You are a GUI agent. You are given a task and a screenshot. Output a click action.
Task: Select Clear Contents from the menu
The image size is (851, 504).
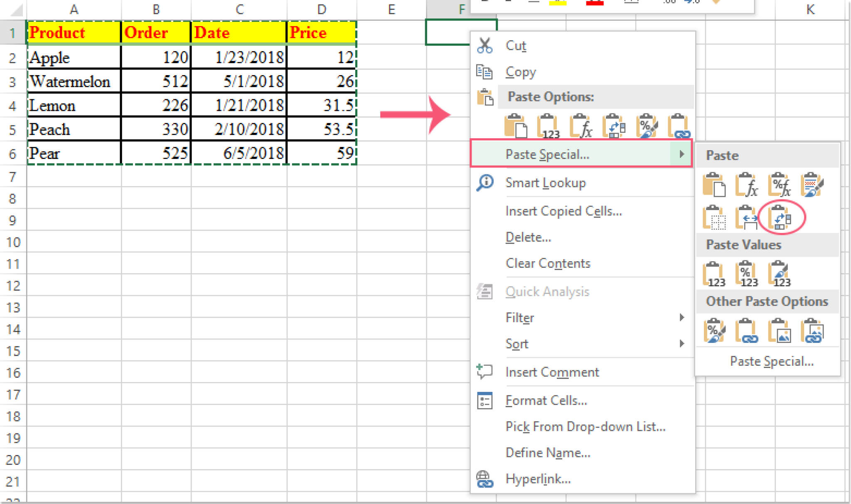coord(548,263)
